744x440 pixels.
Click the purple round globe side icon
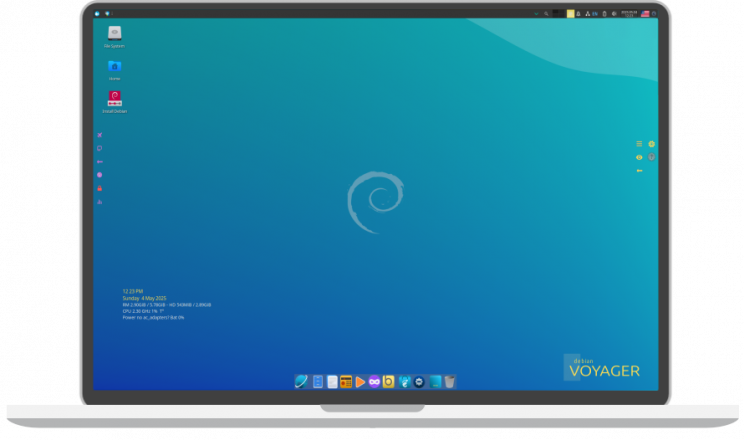pos(100,175)
